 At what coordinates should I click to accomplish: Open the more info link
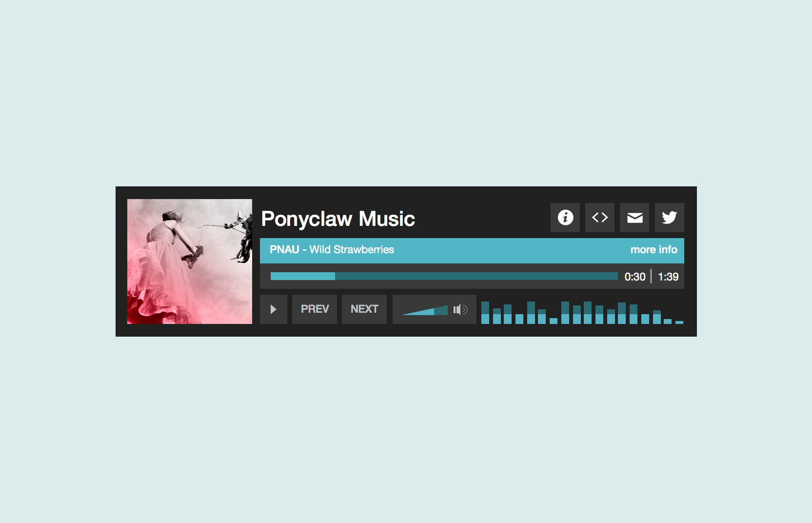coord(654,250)
